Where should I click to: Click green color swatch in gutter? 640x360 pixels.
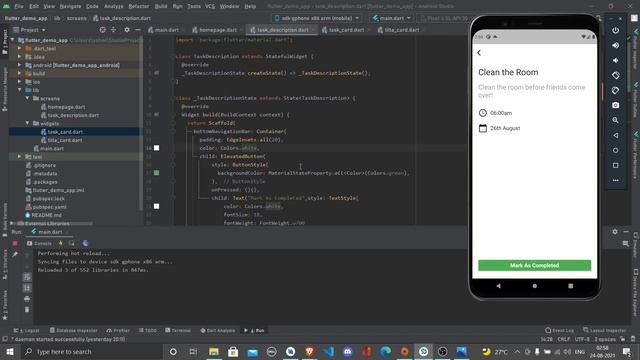coord(156,173)
